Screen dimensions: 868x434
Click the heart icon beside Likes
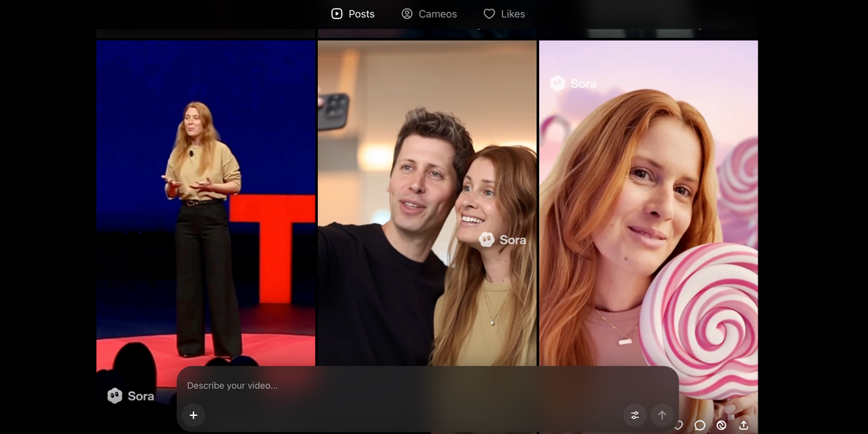489,13
